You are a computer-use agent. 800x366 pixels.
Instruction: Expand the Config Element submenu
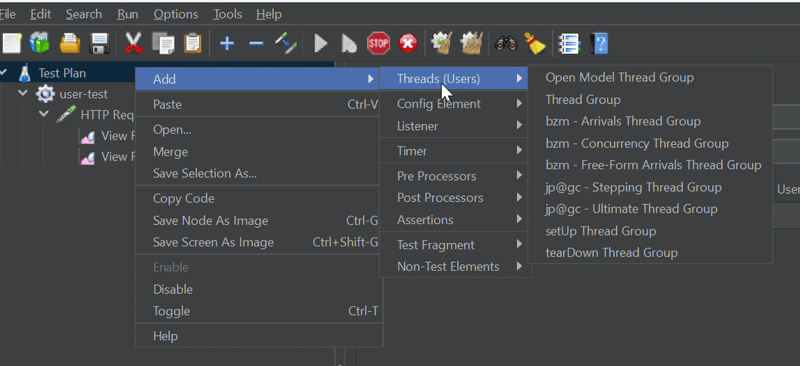[x=455, y=104]
